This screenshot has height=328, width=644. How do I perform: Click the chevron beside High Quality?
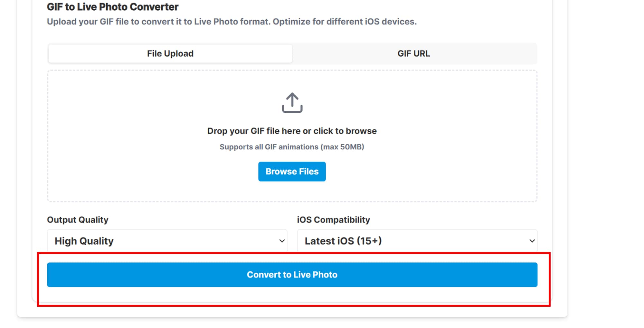point(282,241)
